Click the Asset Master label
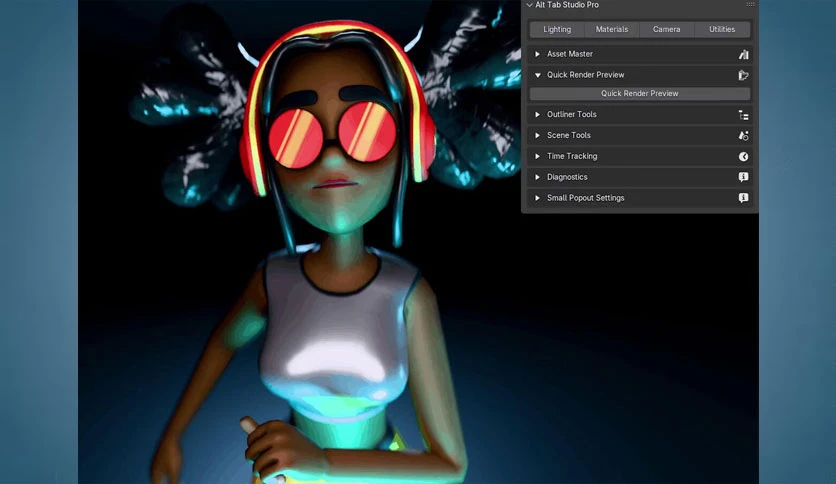The width and height of the screenshot is (836, 484). tap(569, 54)
